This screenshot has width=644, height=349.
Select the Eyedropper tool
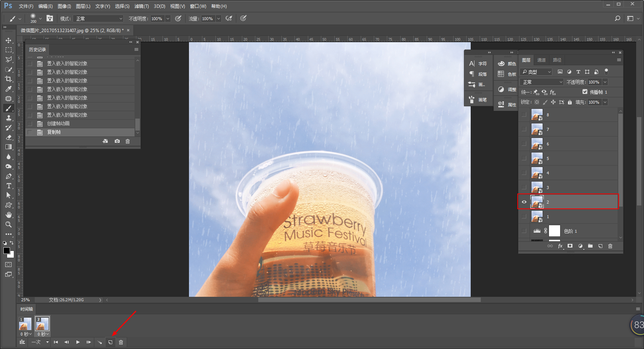coord(9,89)
